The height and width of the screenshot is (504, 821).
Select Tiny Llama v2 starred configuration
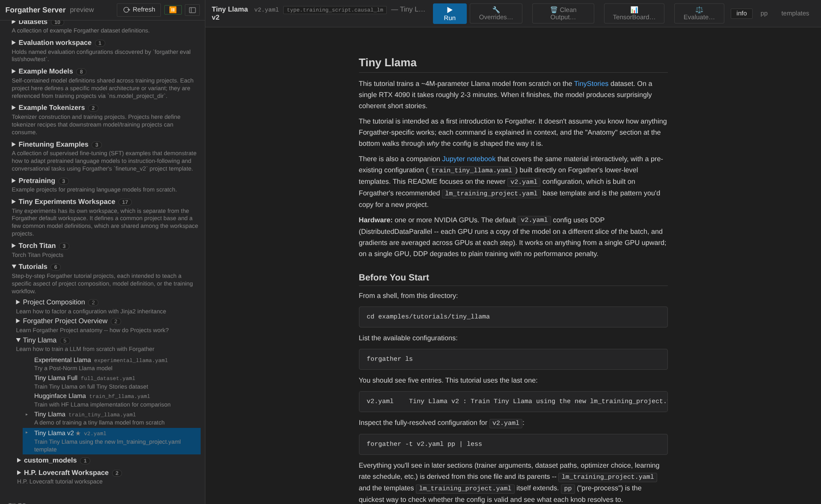(111, 441)
